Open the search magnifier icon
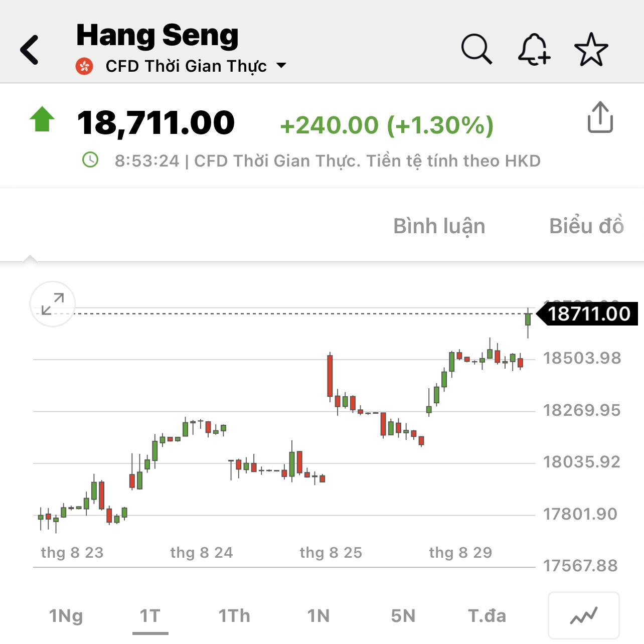644x644 pixels. click(x=476, y=49)
